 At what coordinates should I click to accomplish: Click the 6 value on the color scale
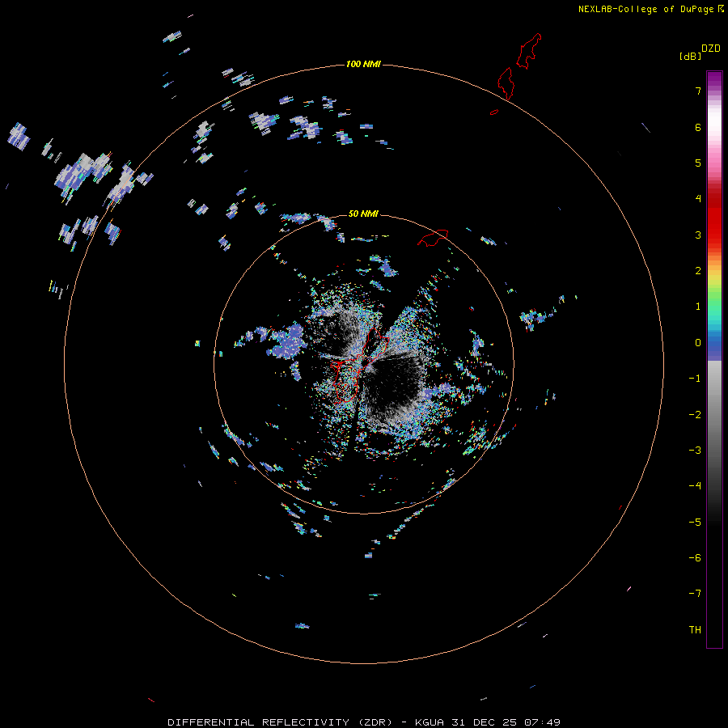(698, 127)
